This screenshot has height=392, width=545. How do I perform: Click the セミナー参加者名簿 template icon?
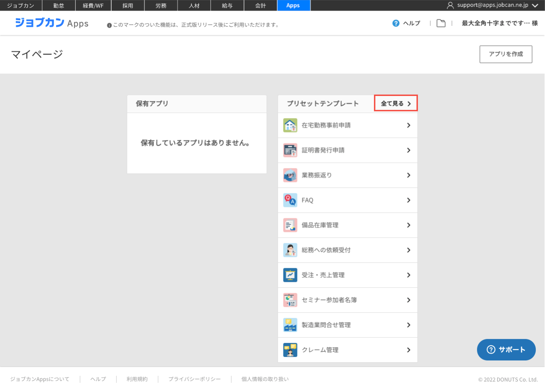(290, 300)
